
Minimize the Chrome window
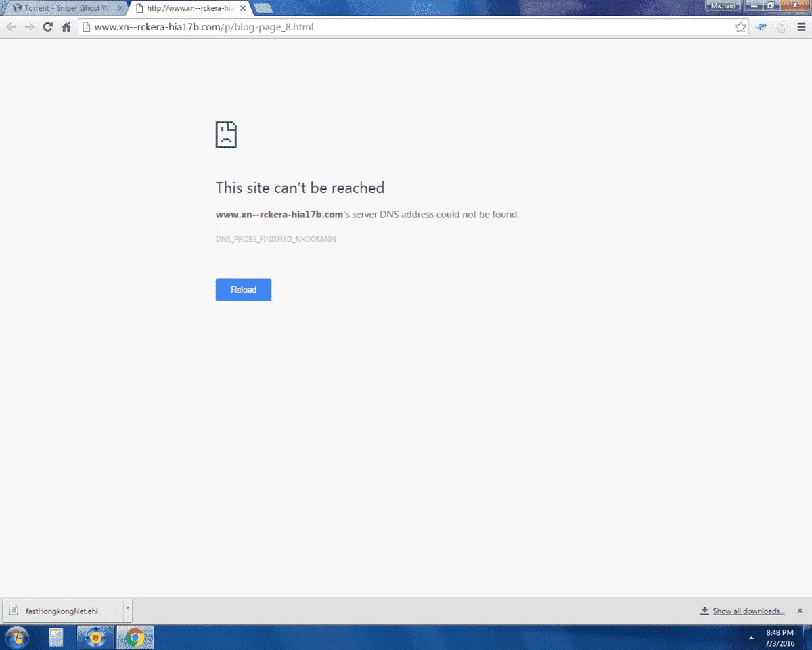click(752, 5)
